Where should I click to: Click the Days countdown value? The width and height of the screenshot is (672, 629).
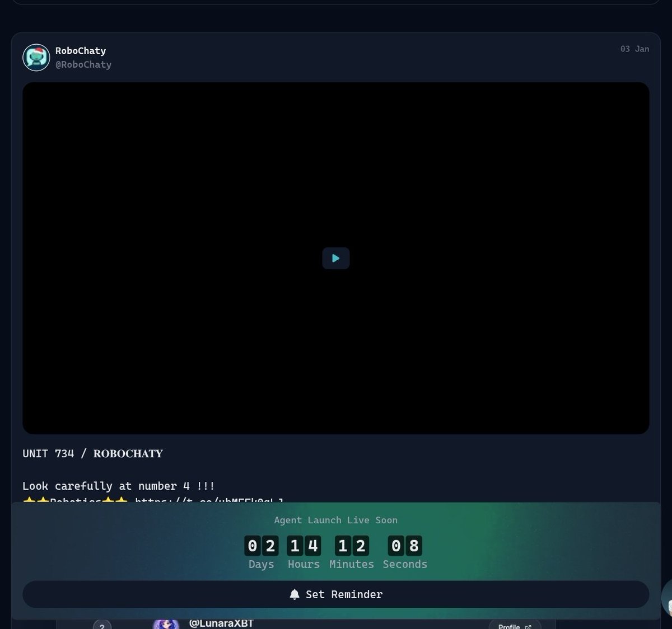pyautogui.click(x=262, y=546)
